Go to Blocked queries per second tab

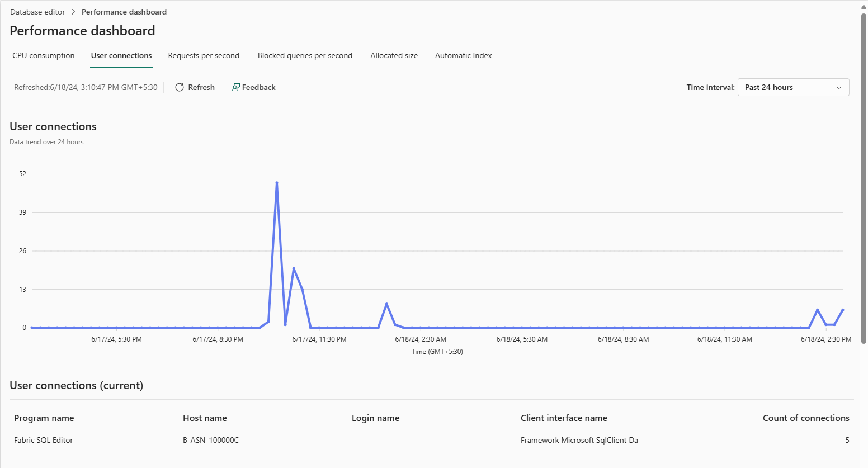[x=305, y=55]
